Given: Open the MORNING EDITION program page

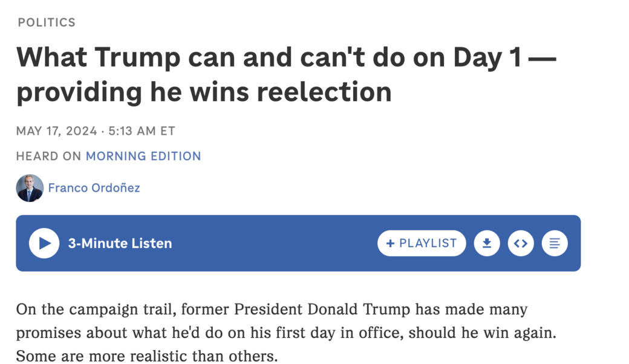Looking at the screenshot, I should point(143,156).
